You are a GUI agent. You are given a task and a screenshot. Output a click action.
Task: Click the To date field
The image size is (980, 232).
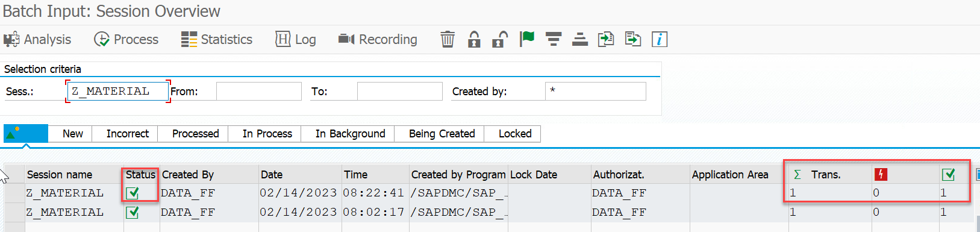click(400, 91)
